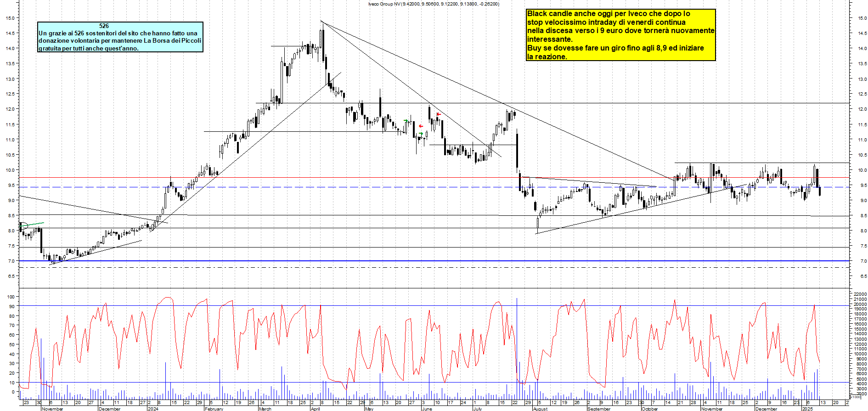Screen dimensions: 868x411
Task: Click the 'Buy se dovesse fare un giro' line
Action: tap(615, 48)
